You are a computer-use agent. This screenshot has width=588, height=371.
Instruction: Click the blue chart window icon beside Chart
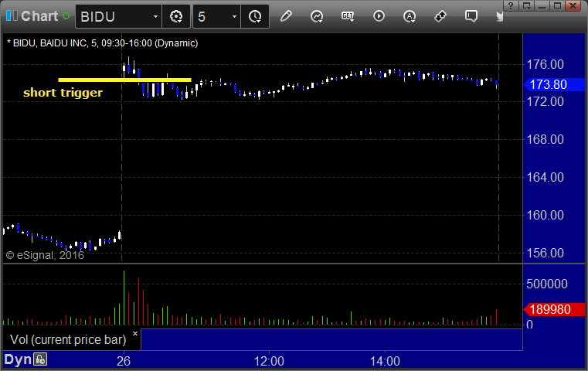click(x=12, y=16)
